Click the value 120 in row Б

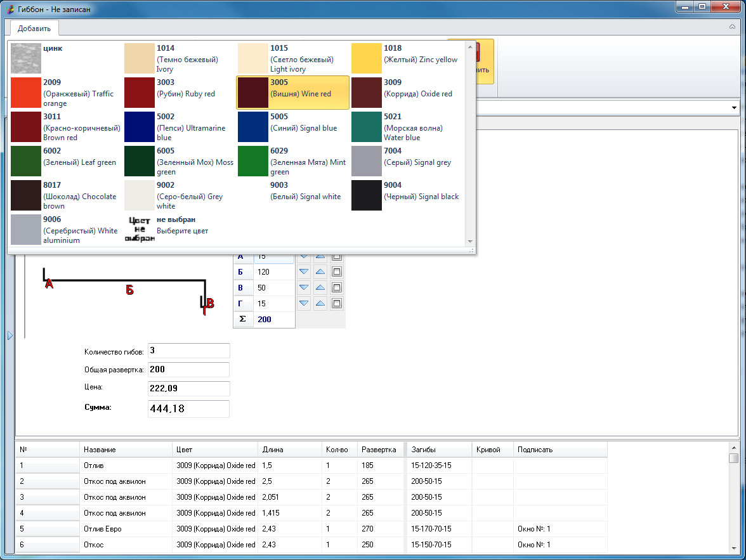[274, 271]
